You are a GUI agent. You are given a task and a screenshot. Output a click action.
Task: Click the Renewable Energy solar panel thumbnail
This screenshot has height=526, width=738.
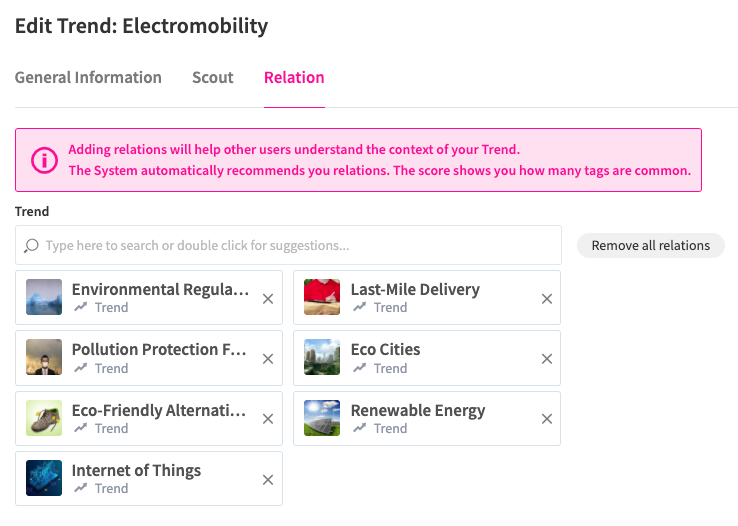323,418
